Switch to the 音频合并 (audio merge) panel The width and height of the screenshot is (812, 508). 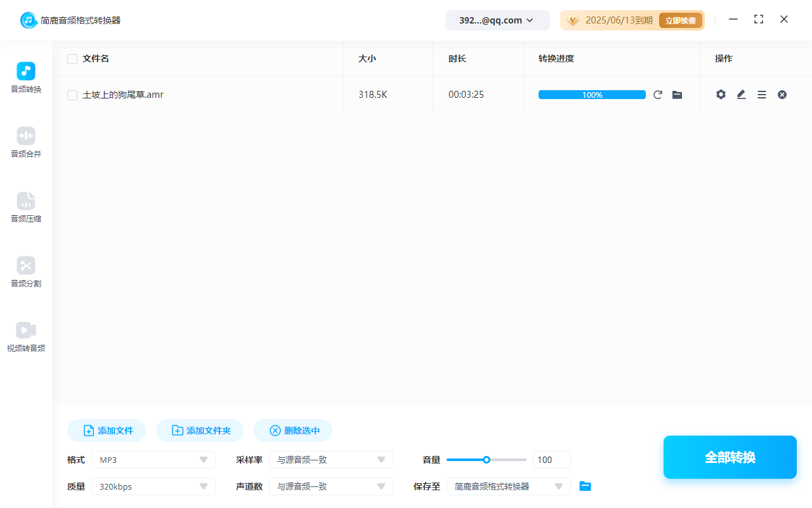(x=25, y=142)
